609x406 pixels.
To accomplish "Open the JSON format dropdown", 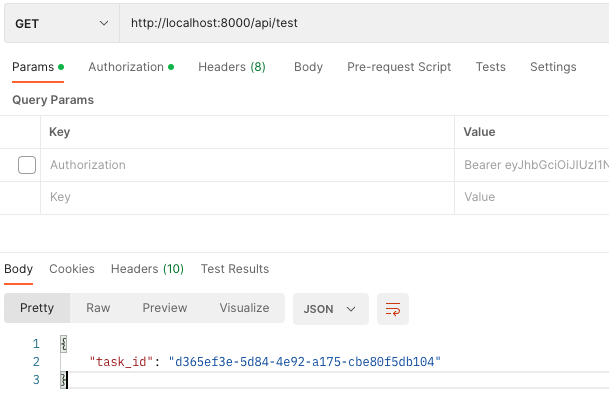I will tap(331, 309).
